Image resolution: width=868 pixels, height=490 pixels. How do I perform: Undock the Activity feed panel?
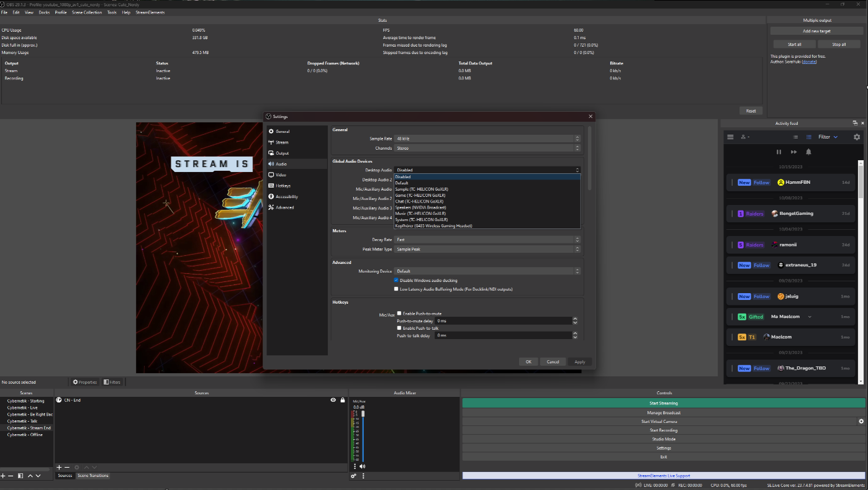click(855, 124)
